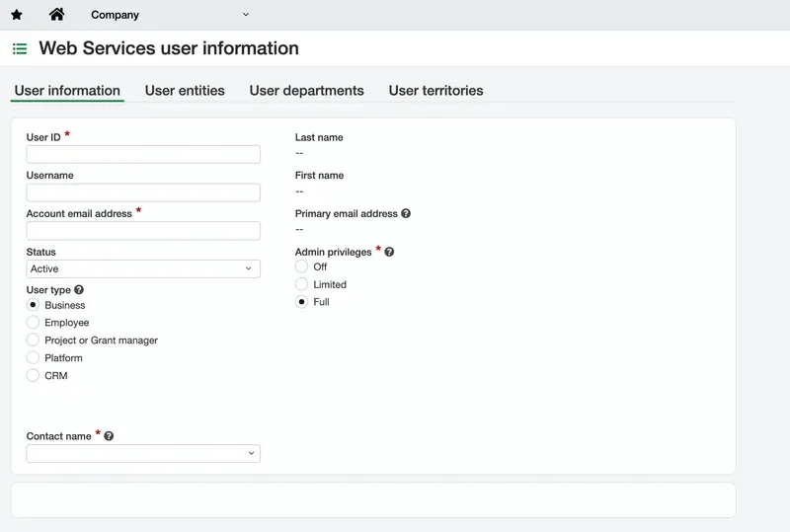Set Admin privileges to Off
The width and height of the screenshot is (790, 532).
pyautogui.click(x=301, y=266)
